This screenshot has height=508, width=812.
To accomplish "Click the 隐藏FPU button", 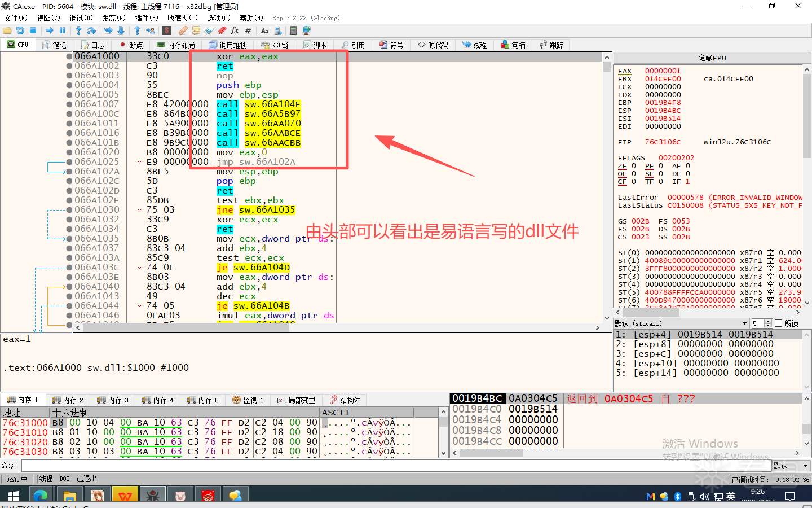I will tap(712, 58).
